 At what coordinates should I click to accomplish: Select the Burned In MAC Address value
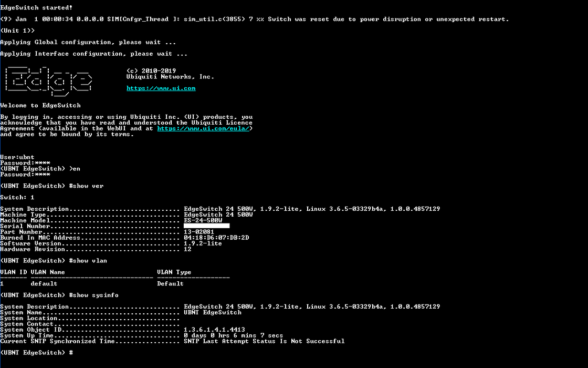[x=216, y=238]
